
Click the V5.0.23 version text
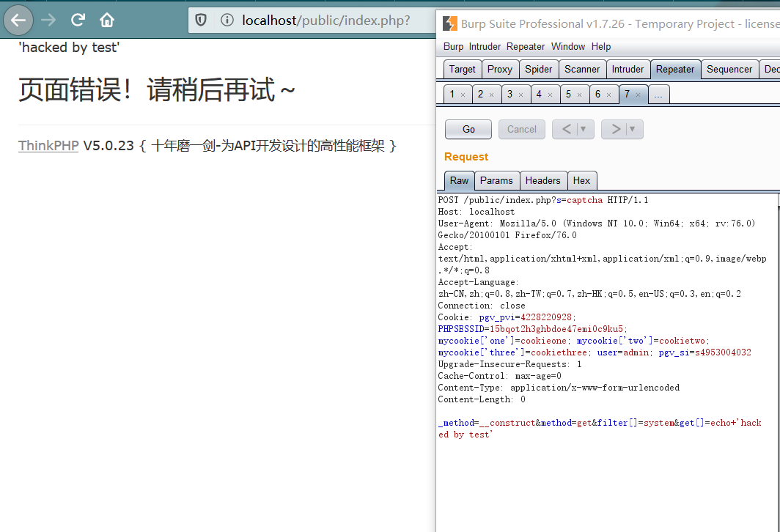(108, 146)
